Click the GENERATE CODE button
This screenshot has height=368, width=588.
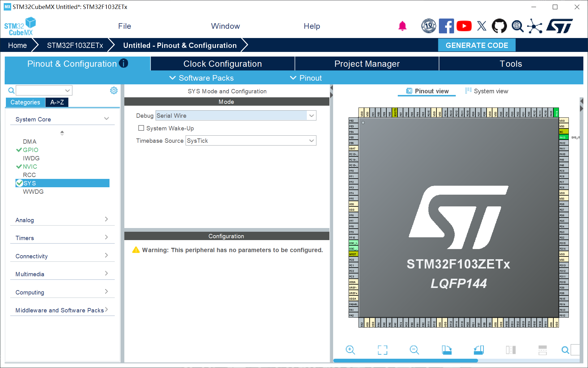[477, 45]
